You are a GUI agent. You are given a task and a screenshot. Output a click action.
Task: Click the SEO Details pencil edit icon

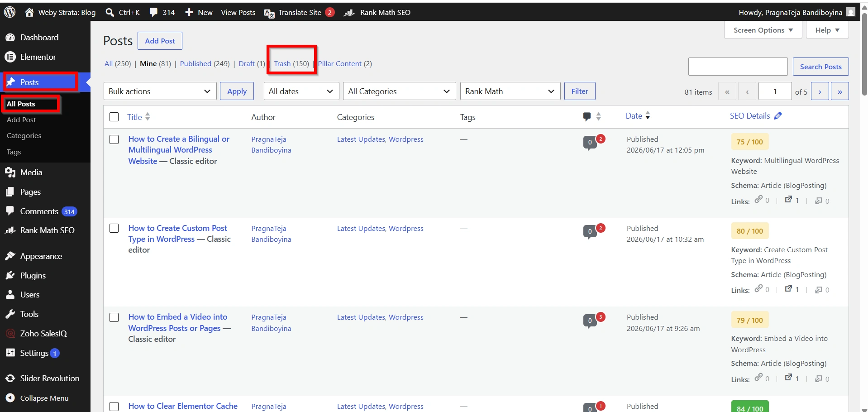(x=778, y=116)
